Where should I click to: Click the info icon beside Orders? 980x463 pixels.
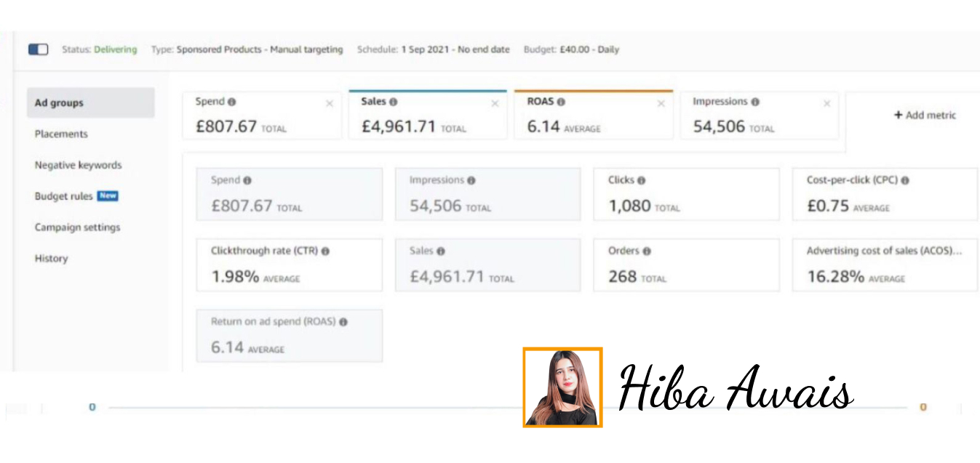(x=647, y=251)
